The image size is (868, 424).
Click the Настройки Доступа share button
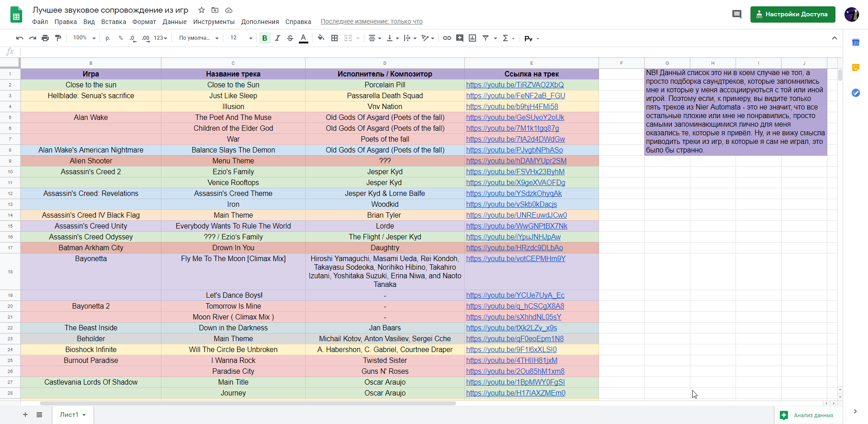793,14
